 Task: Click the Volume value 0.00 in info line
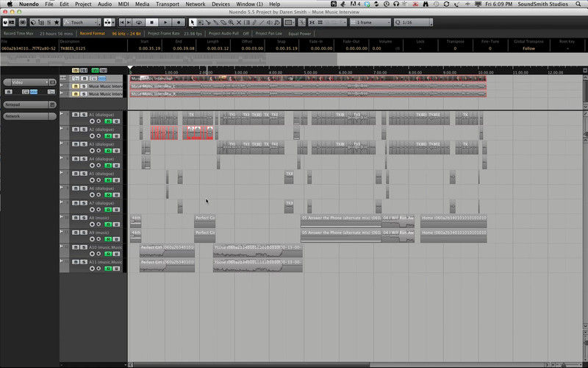(x=376, y=49)
